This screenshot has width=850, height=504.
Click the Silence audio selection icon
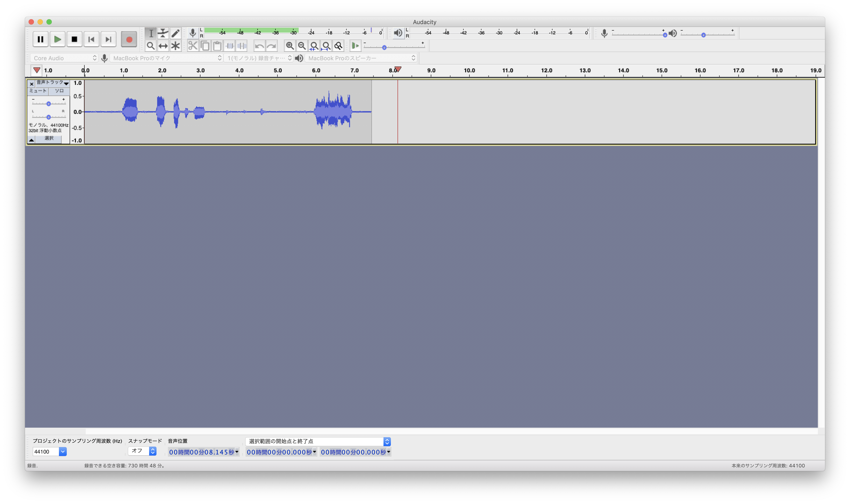(x=242, y=46)
